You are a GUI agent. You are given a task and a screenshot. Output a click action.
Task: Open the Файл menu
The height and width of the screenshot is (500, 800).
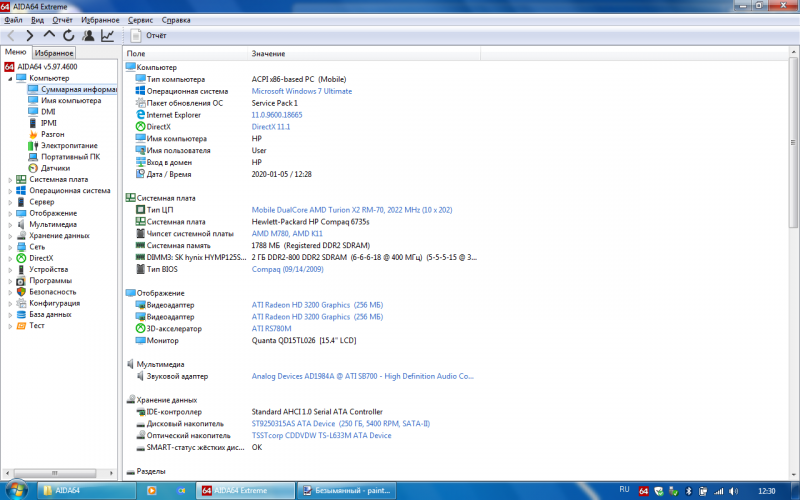(13, 20)
